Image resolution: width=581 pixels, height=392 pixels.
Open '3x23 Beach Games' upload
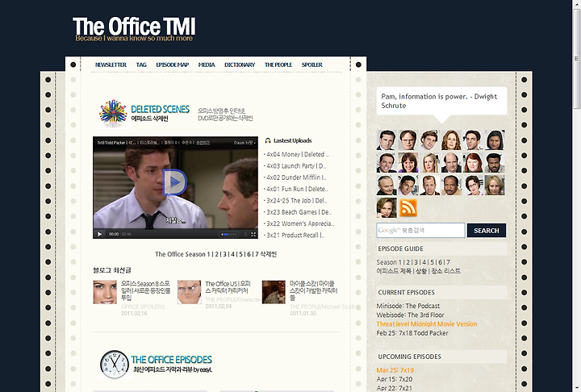tap(299, 212)
